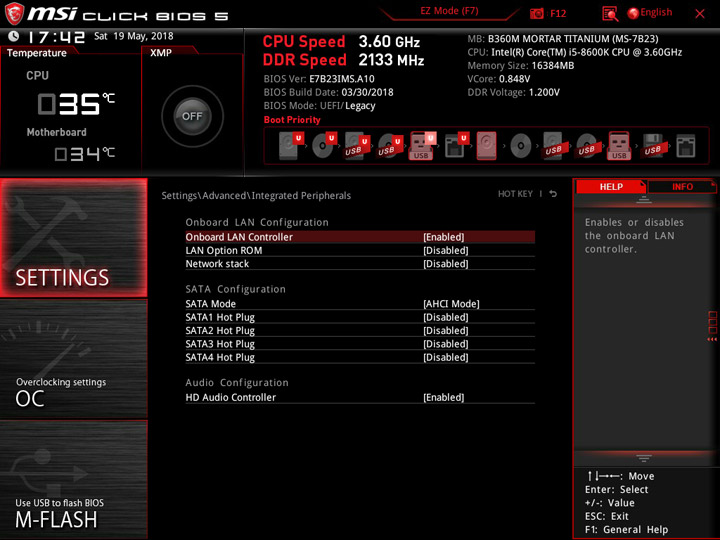
Task: Click the MSI dragon shield logo
Action: (x=14, y=14)
